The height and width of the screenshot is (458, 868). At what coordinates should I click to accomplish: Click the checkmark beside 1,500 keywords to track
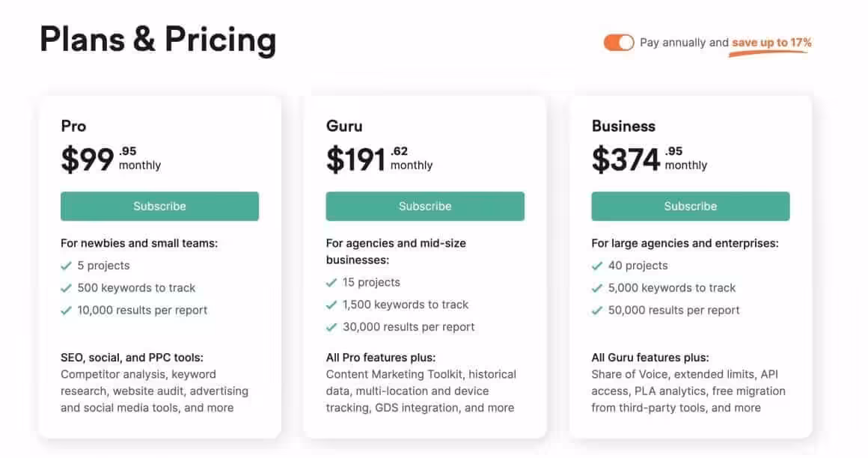[331, 305]
